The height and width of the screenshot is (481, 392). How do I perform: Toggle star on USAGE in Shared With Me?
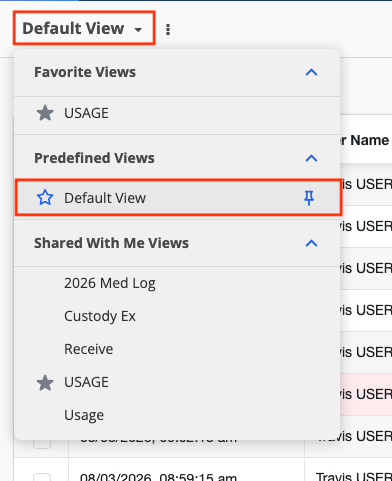pos(45,382)
